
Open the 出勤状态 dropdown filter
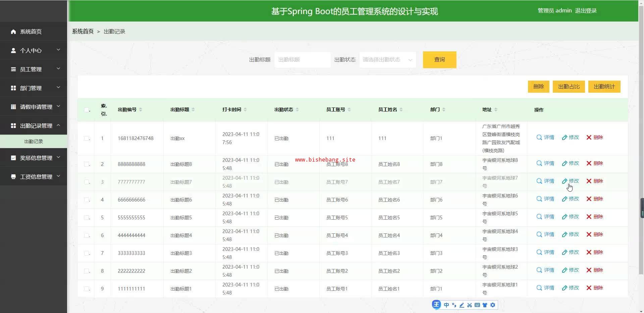(x=387, y=60)
